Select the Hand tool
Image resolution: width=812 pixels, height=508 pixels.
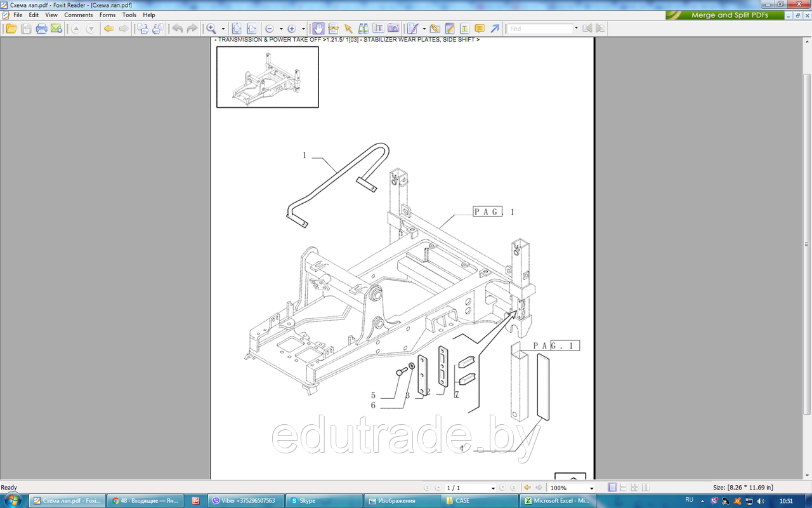coord(318,29)
